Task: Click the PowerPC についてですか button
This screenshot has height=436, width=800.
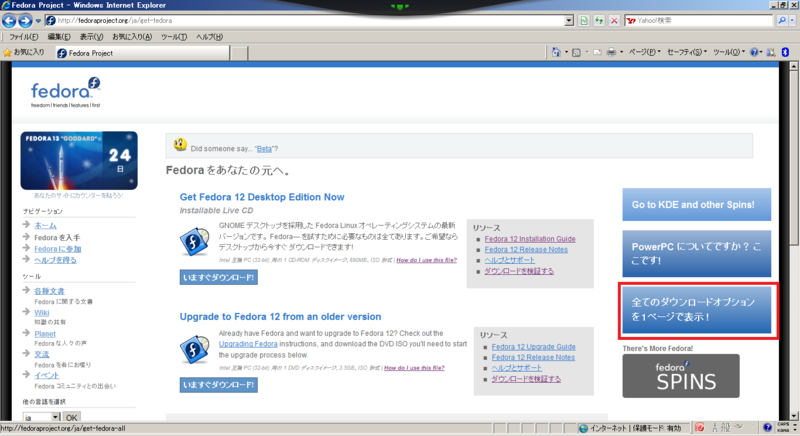Action: [696, 253]
